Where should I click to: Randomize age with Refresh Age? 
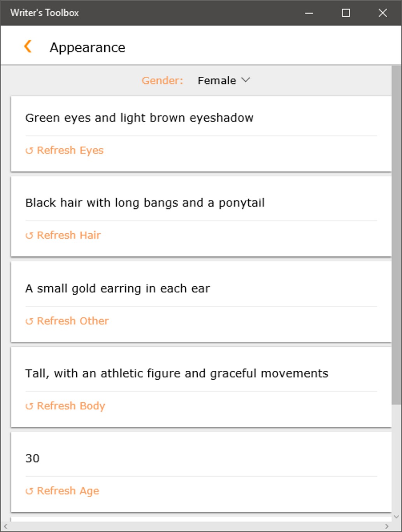(x=68, y=491)
